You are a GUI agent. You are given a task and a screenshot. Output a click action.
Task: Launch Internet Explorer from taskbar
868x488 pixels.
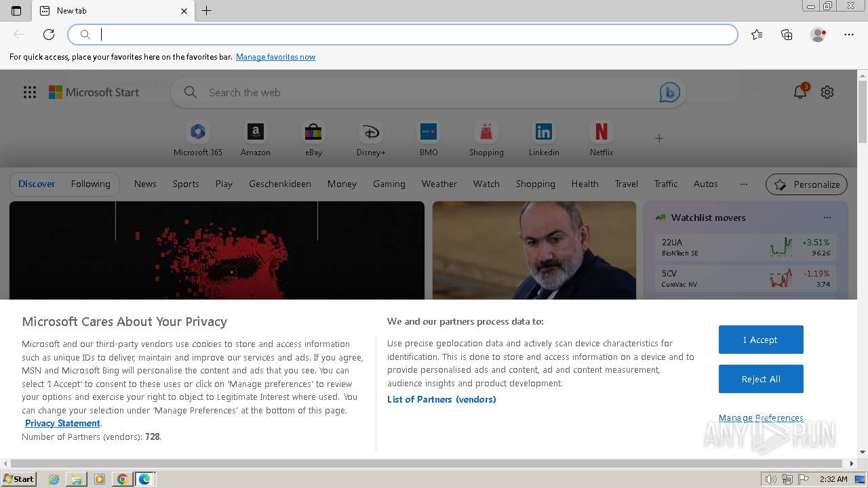coord(54,479)
